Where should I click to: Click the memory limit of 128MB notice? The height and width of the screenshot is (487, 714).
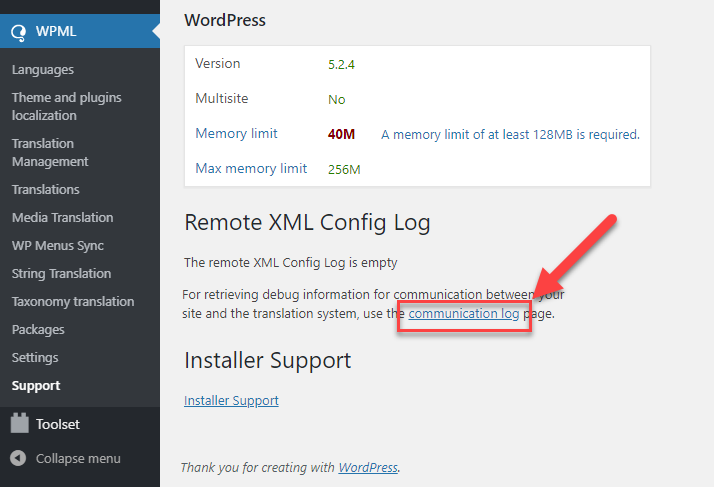[x=510, y=134]
